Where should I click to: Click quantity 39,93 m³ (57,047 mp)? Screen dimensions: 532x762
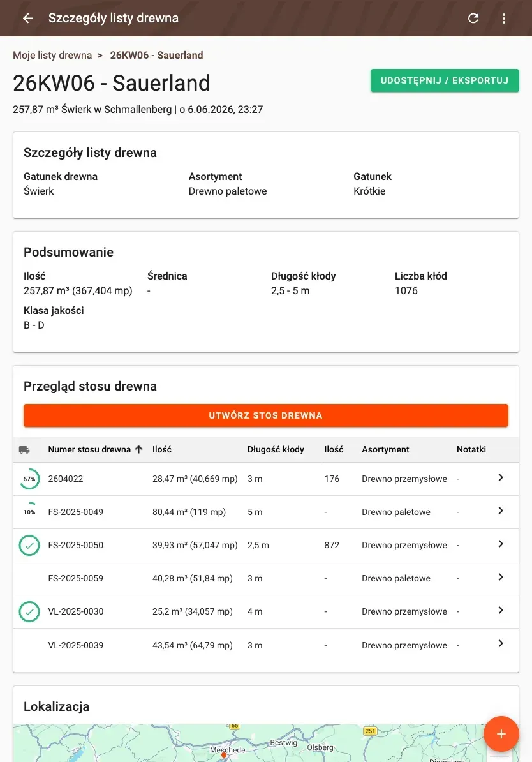[195, 545]
